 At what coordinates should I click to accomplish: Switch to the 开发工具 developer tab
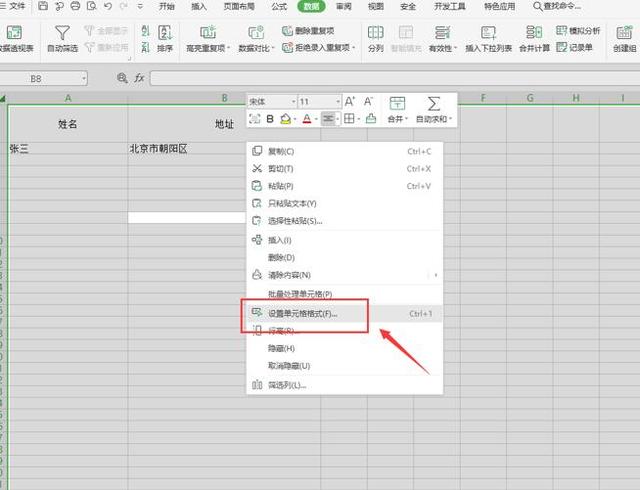tap(450, 7)
